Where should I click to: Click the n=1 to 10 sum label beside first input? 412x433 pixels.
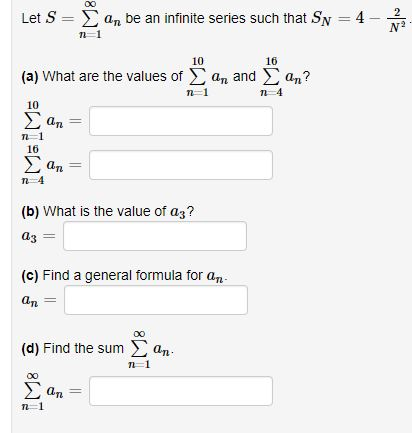pyautogui.click(x=51, y=121)
